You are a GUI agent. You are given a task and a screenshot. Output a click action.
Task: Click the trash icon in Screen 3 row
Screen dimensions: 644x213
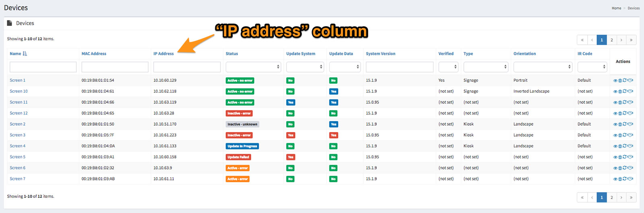[620, 135]
